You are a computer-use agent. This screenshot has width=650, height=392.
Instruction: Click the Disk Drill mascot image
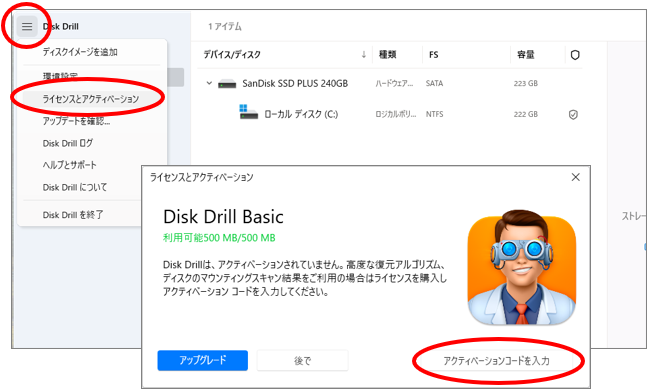pos(522,267)
